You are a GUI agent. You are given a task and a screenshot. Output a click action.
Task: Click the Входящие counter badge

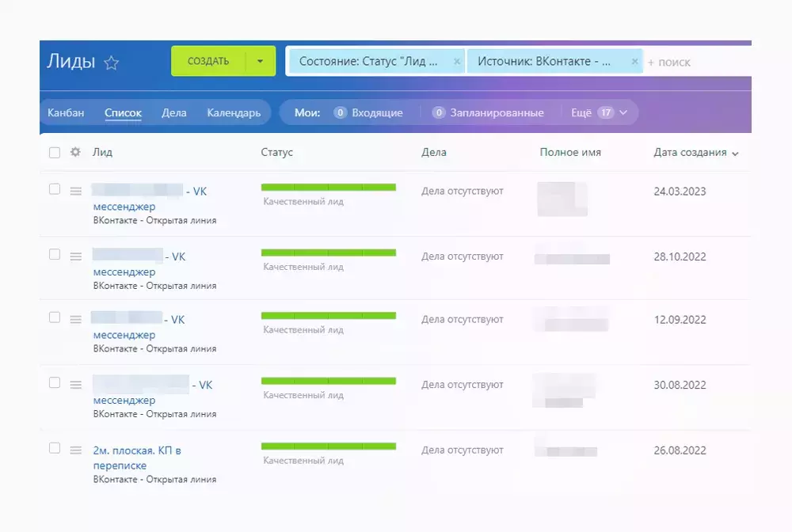point(340,112)
